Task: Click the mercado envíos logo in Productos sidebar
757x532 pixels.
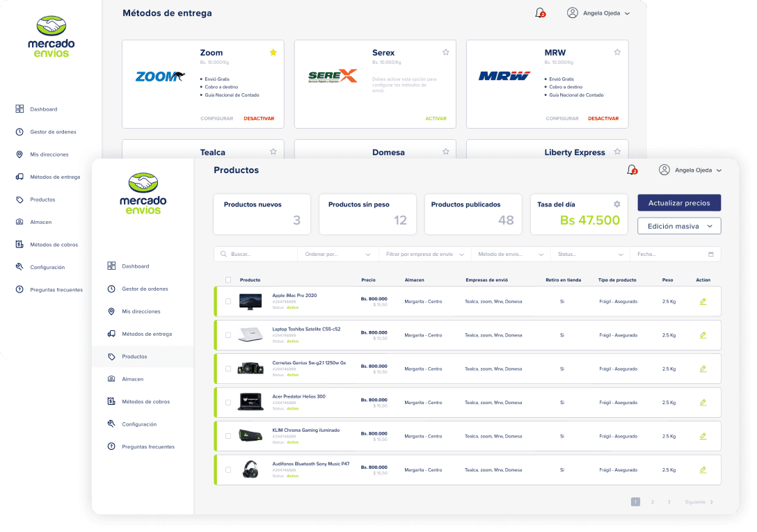Action: coord(143,193)
